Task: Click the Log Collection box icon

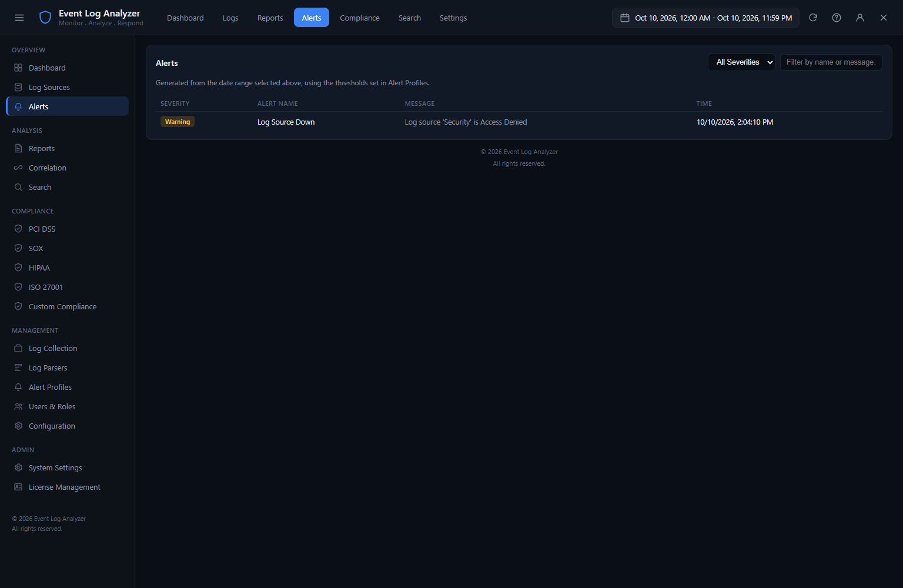Action: point(18,348)
